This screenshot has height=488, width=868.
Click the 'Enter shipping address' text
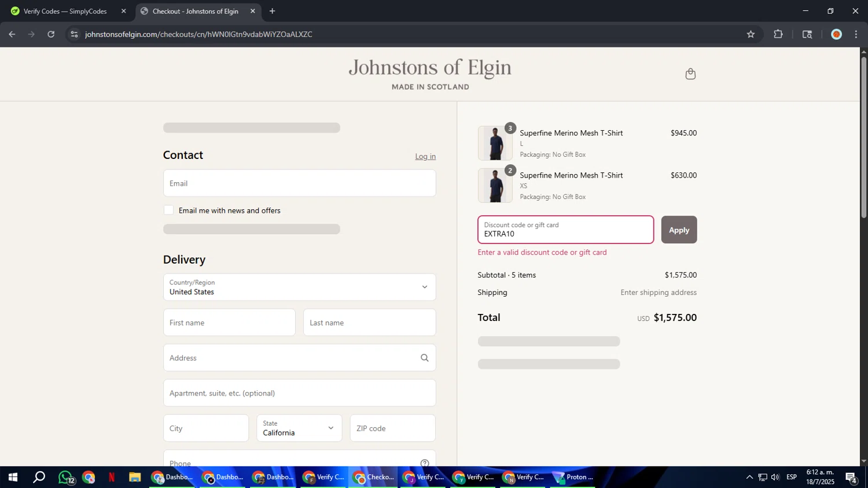[x=659, y=293]
